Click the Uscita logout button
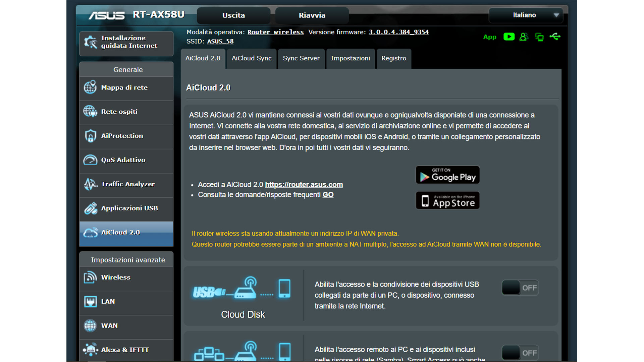This screenshot has height=362, width=644. click(x=233, y=15)
